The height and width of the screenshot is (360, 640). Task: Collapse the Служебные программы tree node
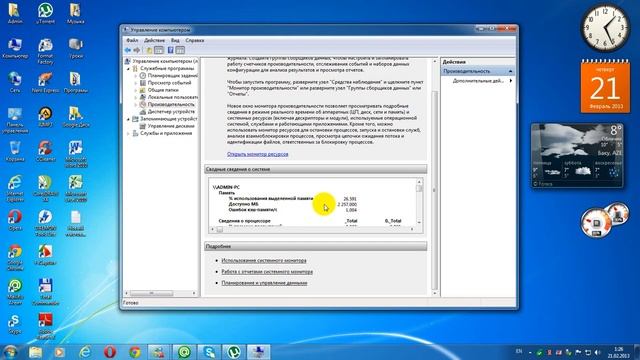(x=129, y=69)
